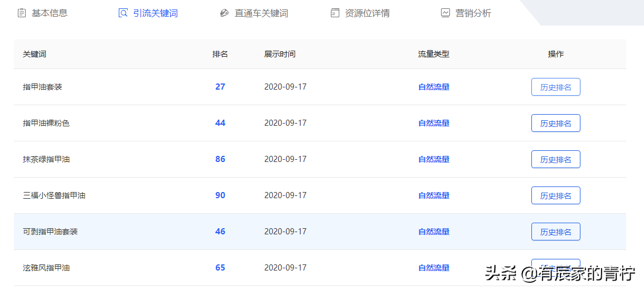Switch to the 基本信息 tab
Image resolution: width=644 pixels, height=290 pixels.
pyautogui.click(x=43, y=13)
